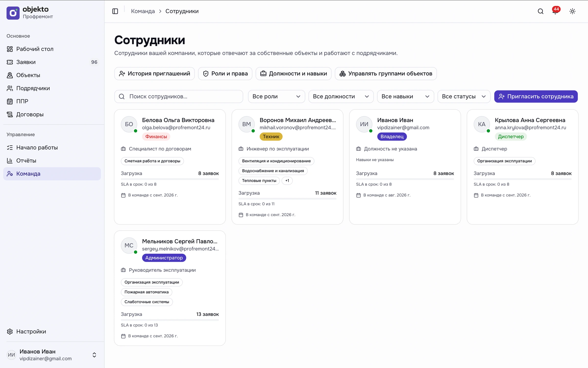The height and width of the screenshot is (368, 588).
Task: Click Сотрудники breadcrumb
Action: pos(182,11)
